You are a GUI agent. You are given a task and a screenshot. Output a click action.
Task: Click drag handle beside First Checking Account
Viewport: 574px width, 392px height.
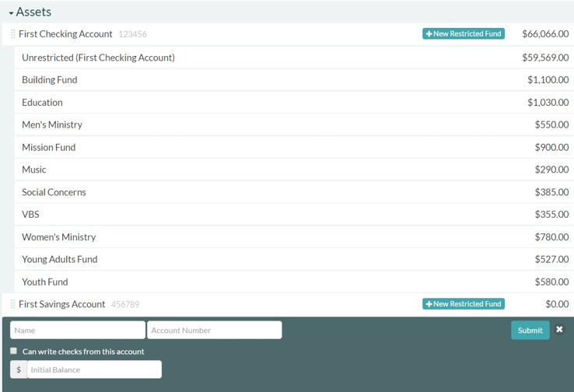click(x=12, y=34)
